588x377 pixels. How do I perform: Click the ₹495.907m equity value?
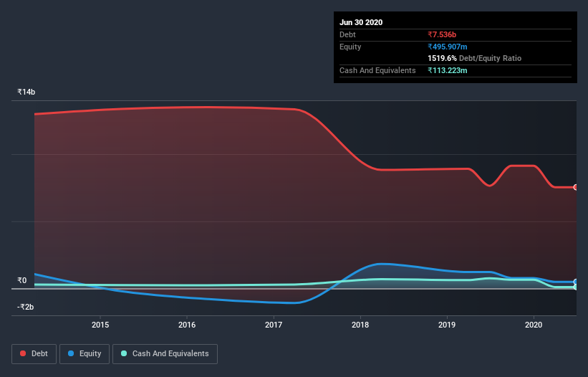(448, 47)
